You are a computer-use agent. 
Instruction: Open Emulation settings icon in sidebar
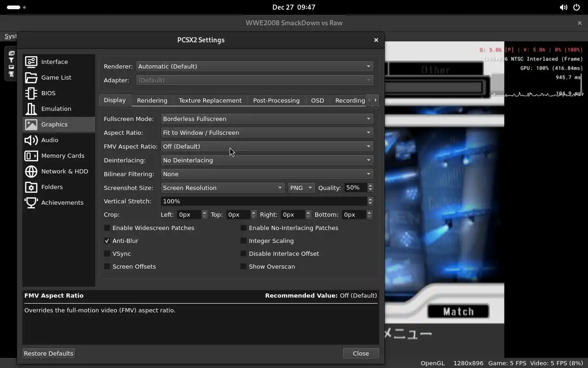31,109
